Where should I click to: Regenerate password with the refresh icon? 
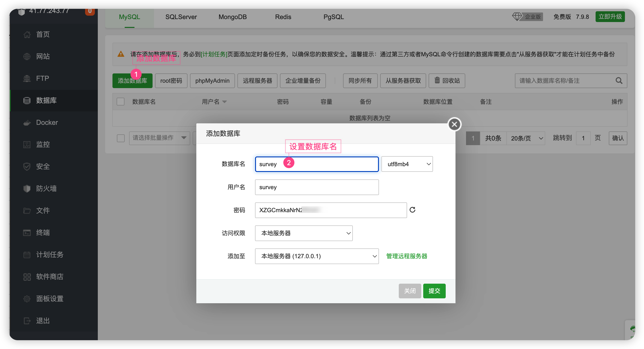pyautogui.click(x=412, y=210)
